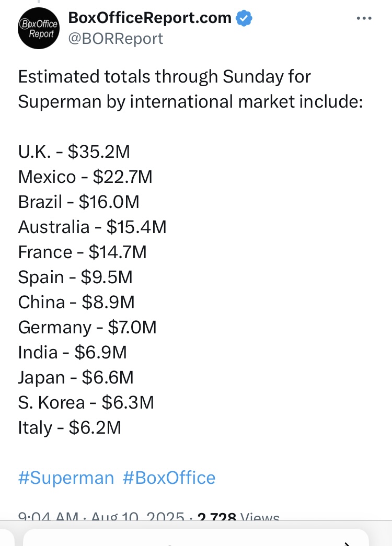
Task: Select the Italy - $6.2M line
Action: click(x=70, y=427)
